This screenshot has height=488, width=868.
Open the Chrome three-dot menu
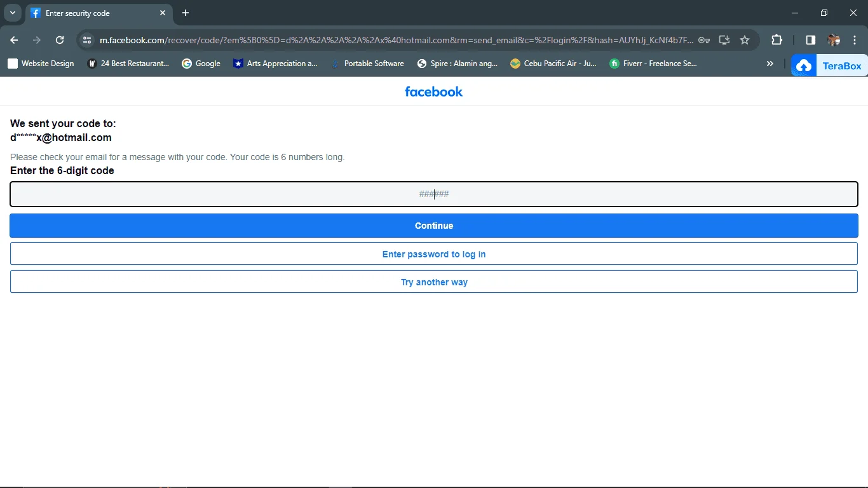(x=854, y=40)
